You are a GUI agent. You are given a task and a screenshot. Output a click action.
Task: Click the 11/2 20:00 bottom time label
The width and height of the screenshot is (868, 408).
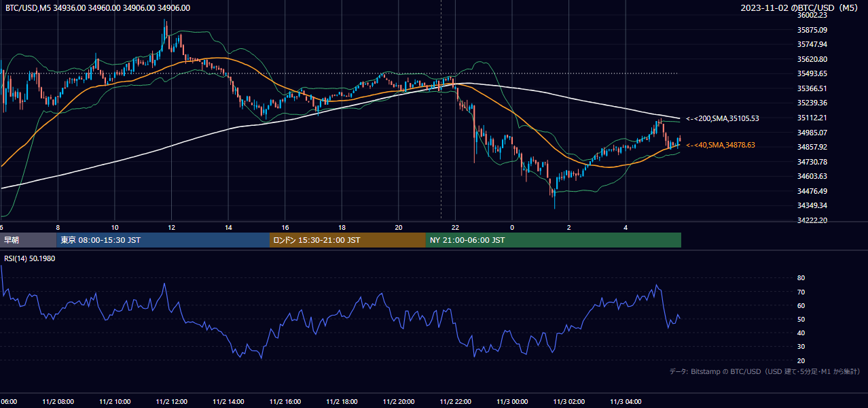pyautogui.click(x=399, y=401)
